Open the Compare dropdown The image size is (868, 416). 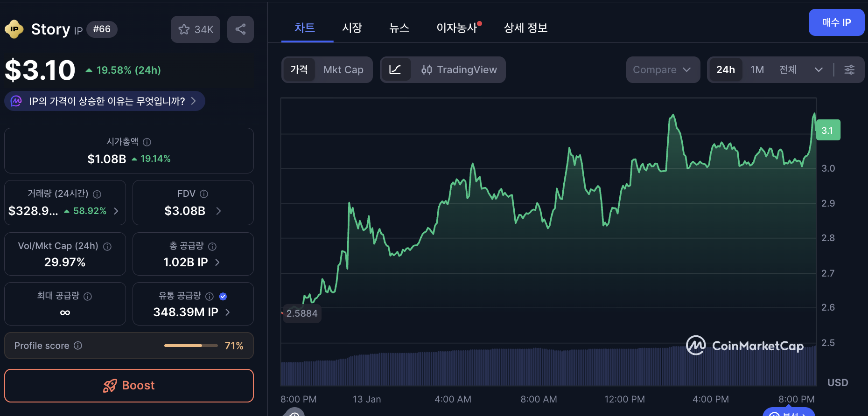point(663,70)
